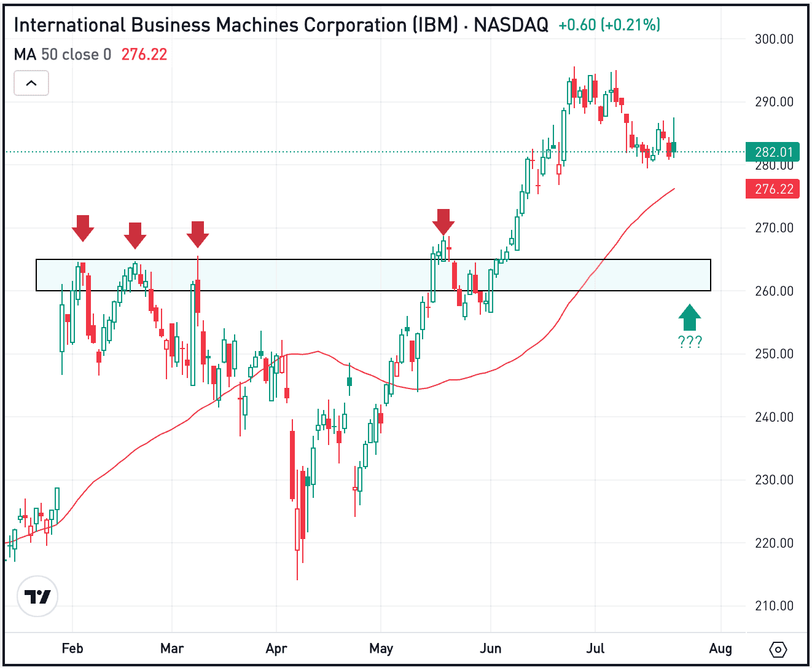Click the +0.60 (+0.21%) change value

click(x=609, y=25)
